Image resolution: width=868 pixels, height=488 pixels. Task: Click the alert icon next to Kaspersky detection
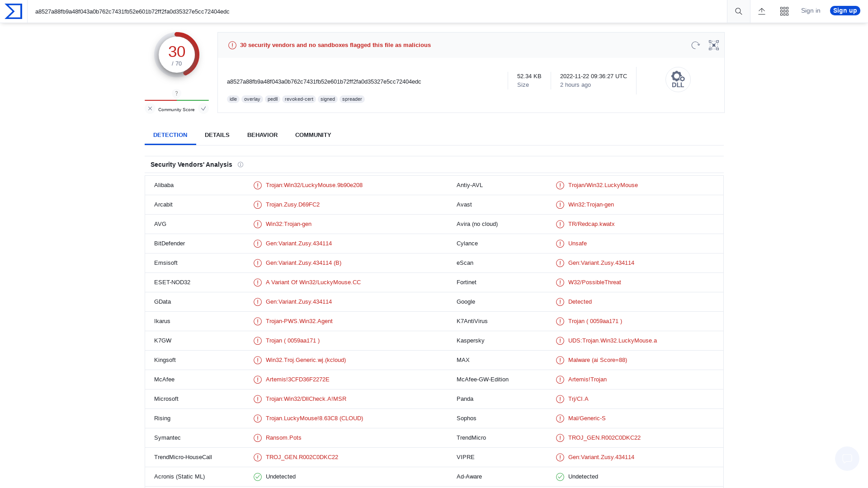(560, 341)
